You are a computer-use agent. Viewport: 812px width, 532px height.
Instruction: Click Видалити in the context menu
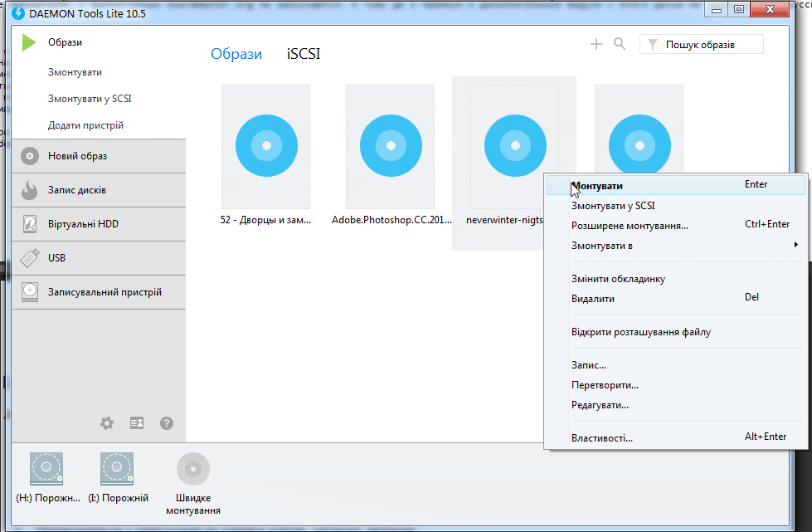[x=593, y=298]
